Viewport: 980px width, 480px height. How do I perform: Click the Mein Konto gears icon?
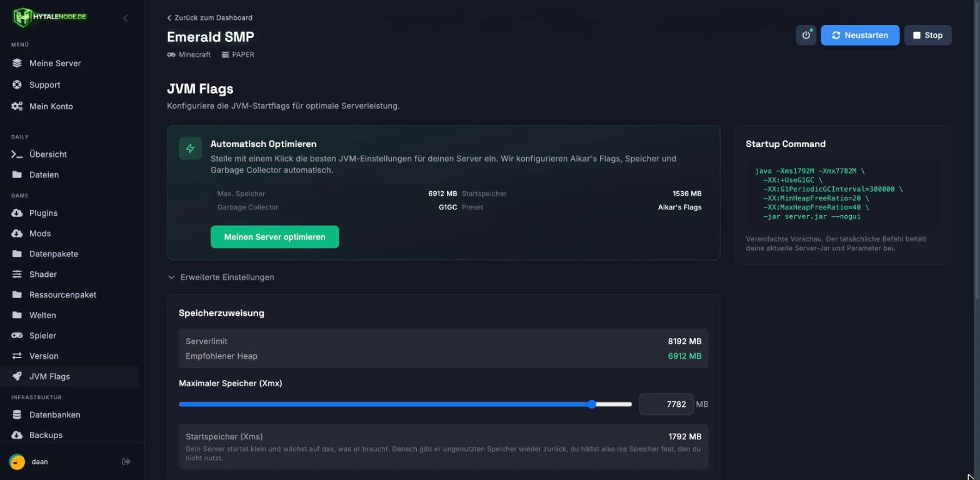pyautogui.click(x=17, y=106)
